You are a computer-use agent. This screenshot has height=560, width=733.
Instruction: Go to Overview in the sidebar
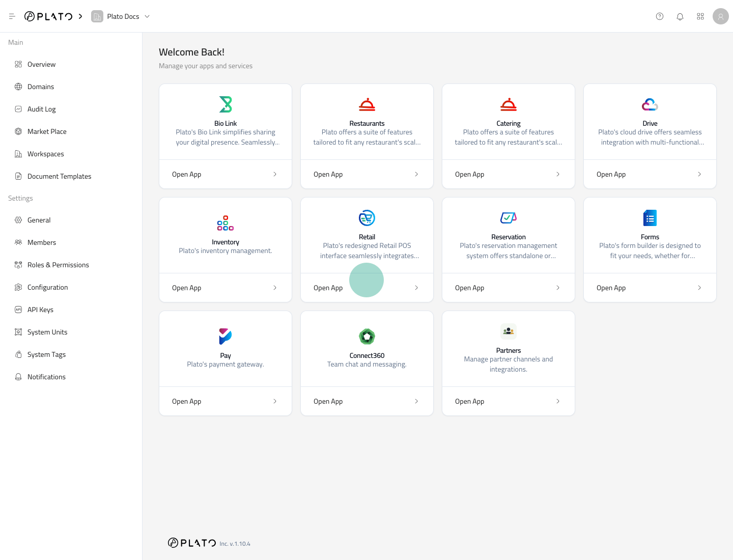pyautogui.click(x=71, y=64)
